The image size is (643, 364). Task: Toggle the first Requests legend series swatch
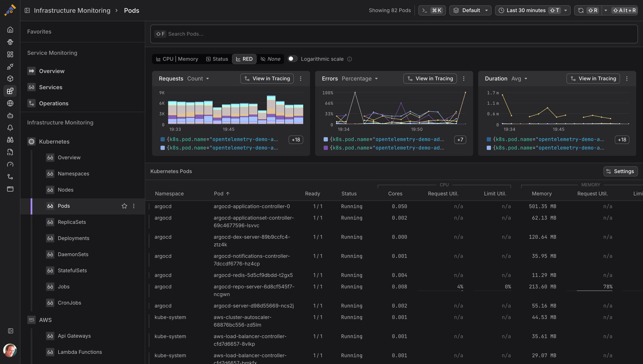[x=162, y=139]
